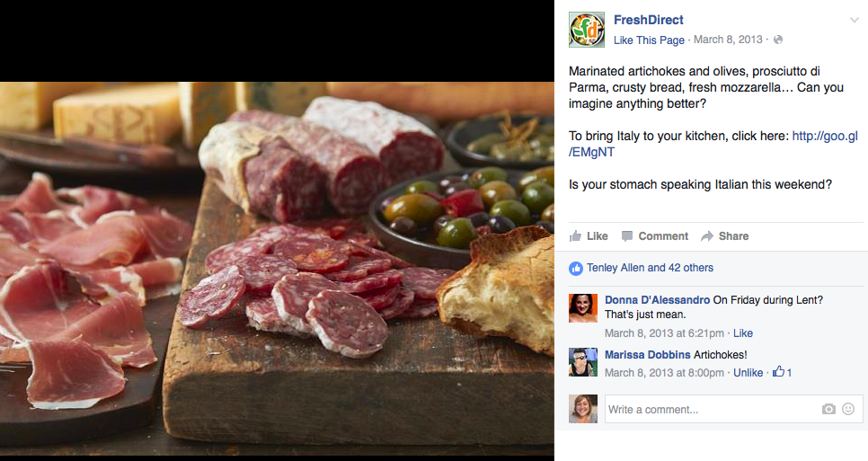This screenshot has width=868, height=461.
Task: Open the goo.gl link in post
Action: (x=825, y=137)
